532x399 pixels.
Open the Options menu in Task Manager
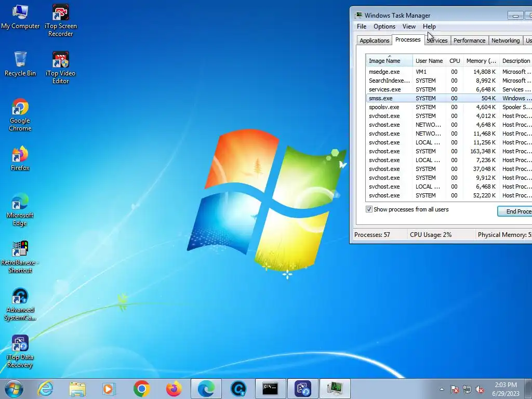click(384, 26)
